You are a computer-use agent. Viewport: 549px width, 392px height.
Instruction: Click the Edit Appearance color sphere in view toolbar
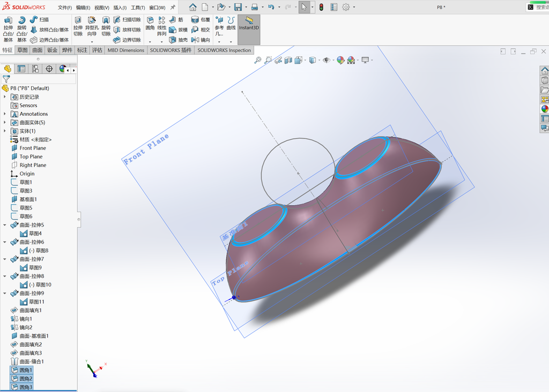click(x=340, y=60)
